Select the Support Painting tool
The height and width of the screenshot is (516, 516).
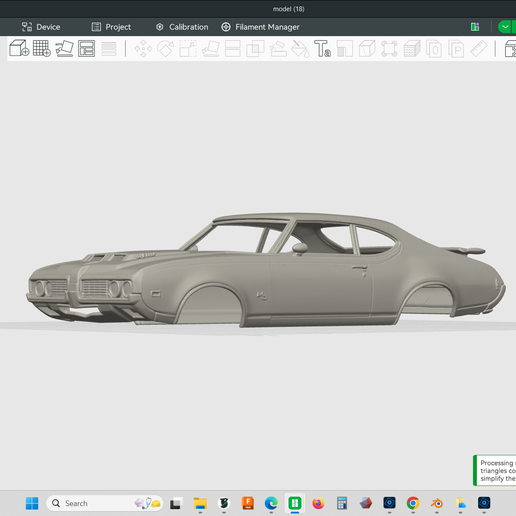point(278,49)
